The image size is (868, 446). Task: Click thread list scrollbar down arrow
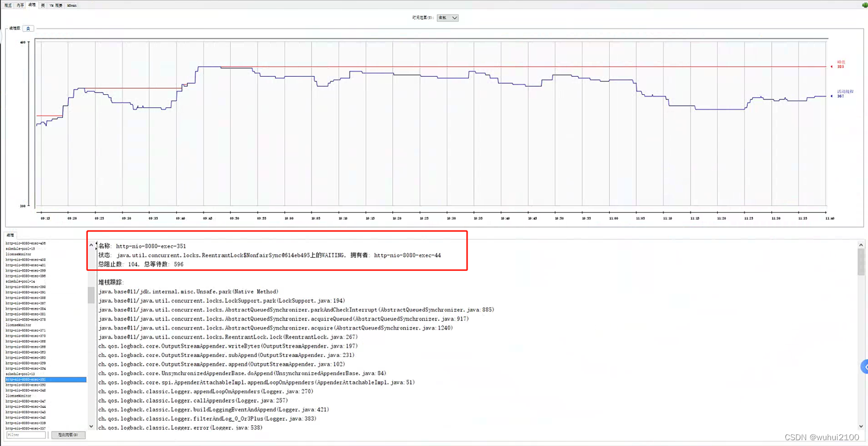pyautogui.click(x=91, y=426)
